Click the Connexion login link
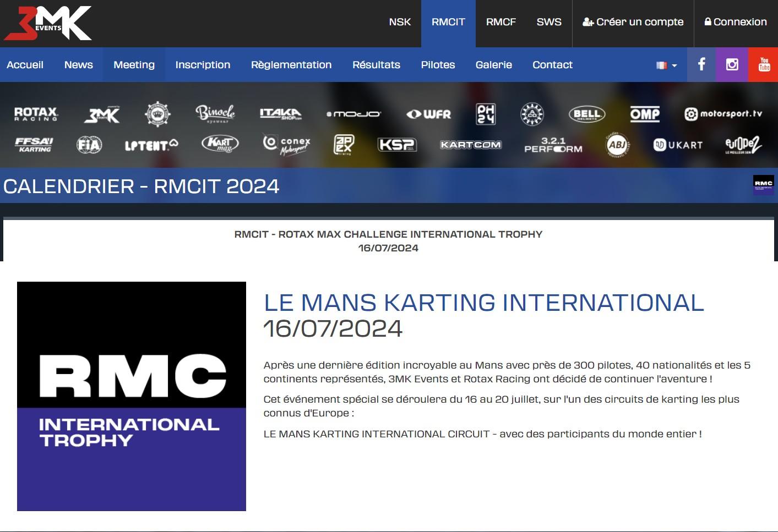Screen dimensions: 778x532 pyautogui.click(x=736, y=22)
